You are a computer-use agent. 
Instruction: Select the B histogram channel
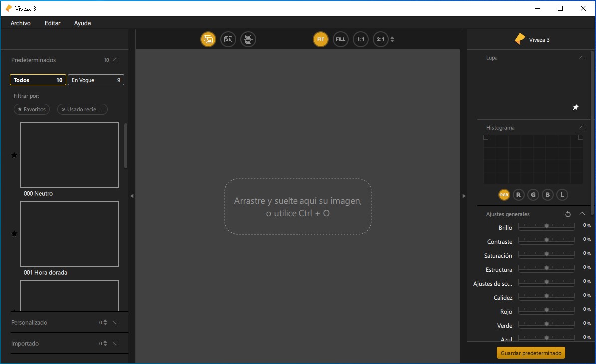point(548,195)
